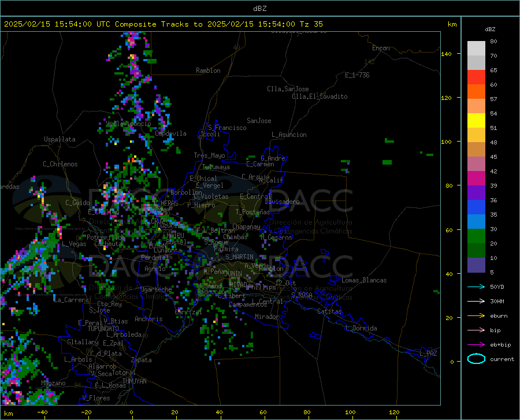Click the yellow eburn arrow legend icon

coord(476,316)
